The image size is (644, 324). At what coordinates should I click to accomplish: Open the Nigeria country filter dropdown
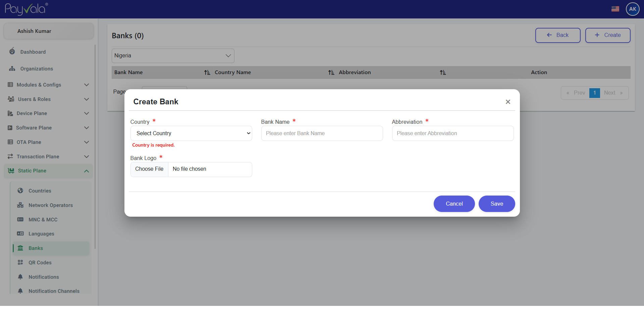point(173,56)
